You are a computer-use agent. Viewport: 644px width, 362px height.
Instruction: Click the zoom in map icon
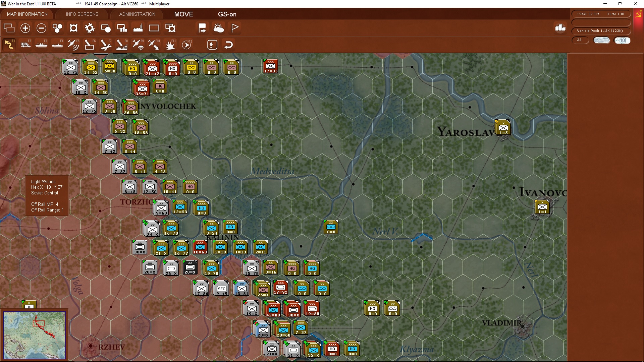pyautogui.click(x=25, y=28)
